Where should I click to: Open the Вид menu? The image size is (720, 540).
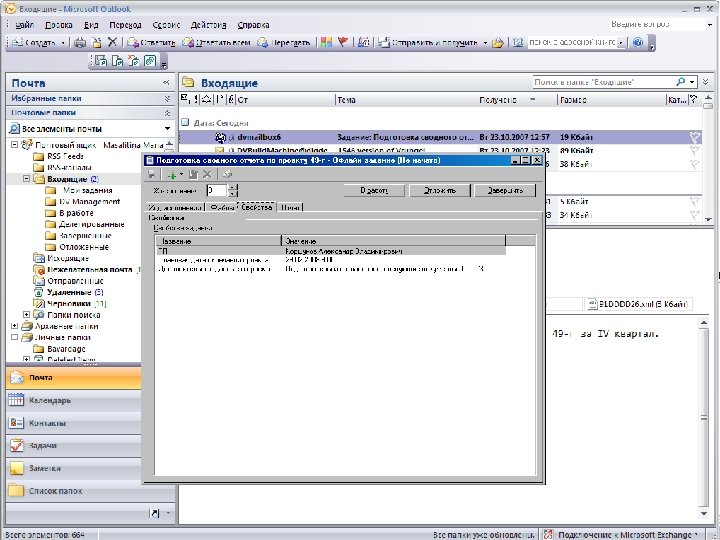[x=91, y=25]
